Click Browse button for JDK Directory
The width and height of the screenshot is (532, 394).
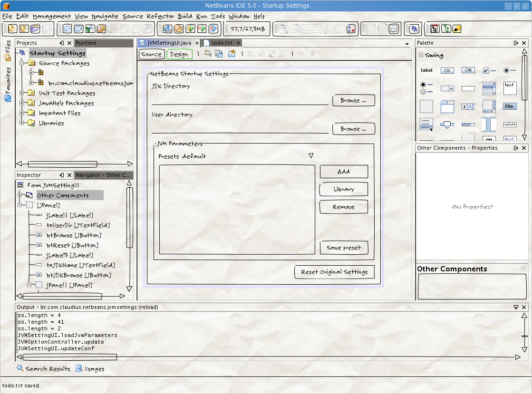[x=354, y=100]
